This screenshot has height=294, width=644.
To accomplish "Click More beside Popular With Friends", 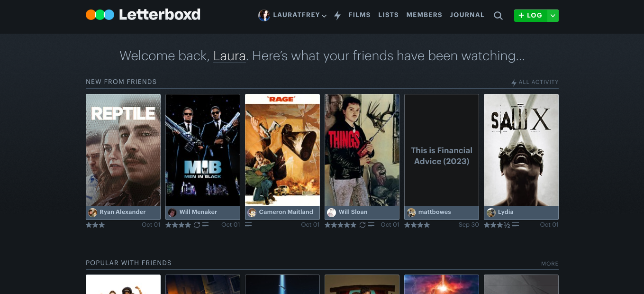I will 550,264.
